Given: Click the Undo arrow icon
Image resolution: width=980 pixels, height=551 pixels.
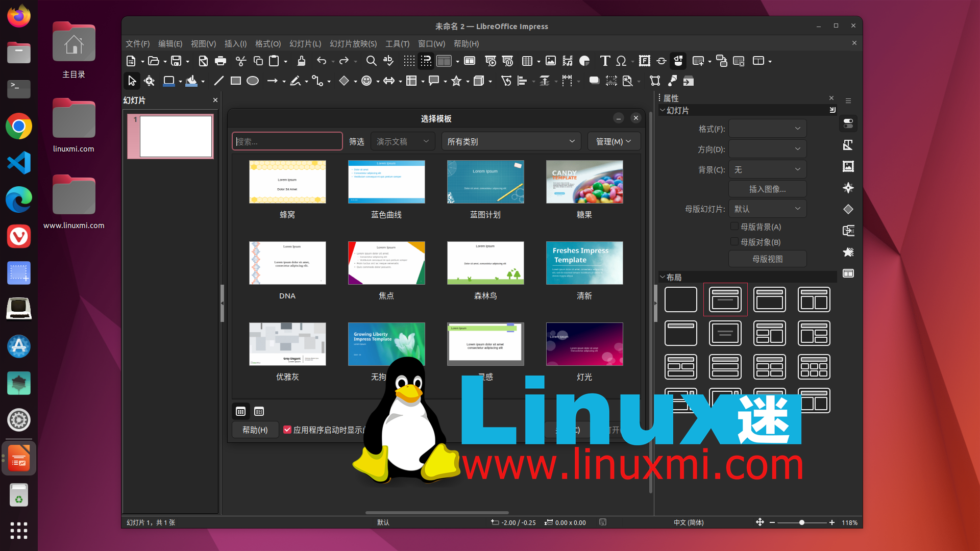Looking at the screenshot, I should [321, 61].
